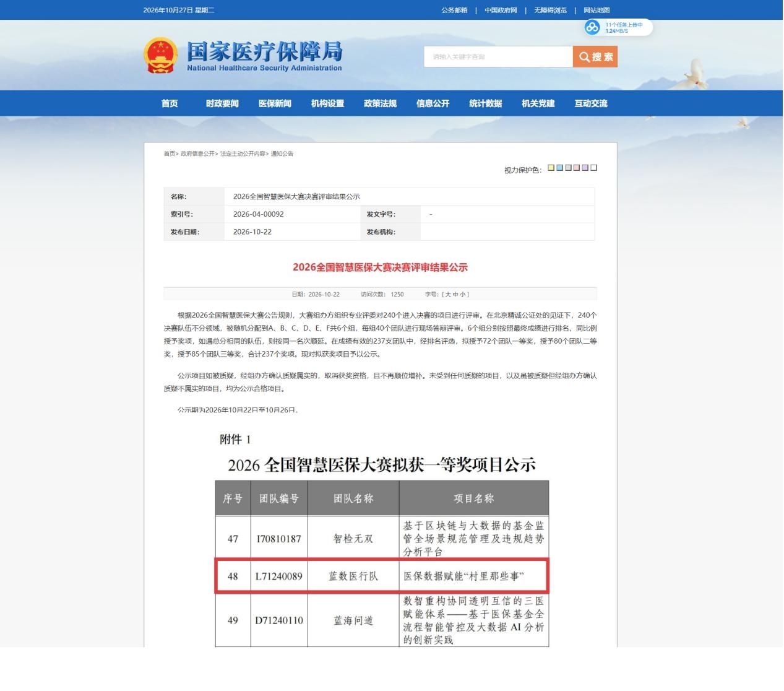Select the blue eye-protection color swatch
The height and width of the screenshot is (691, 784).
(559, 168)
